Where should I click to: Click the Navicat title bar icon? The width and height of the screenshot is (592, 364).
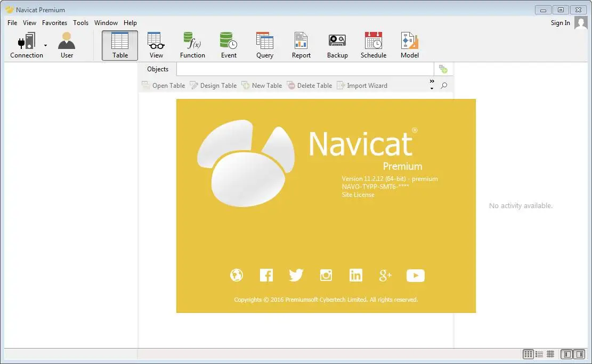pyautogui.click(x=10, y=10)
